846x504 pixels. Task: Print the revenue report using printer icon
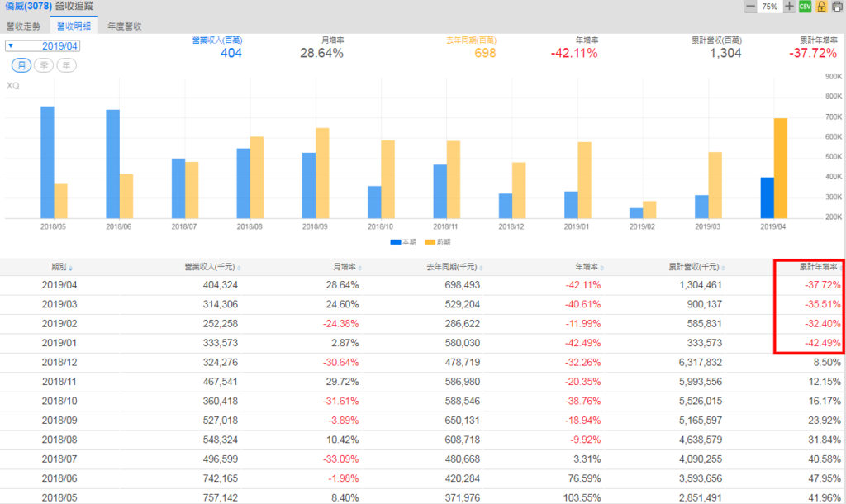(838, 7)
